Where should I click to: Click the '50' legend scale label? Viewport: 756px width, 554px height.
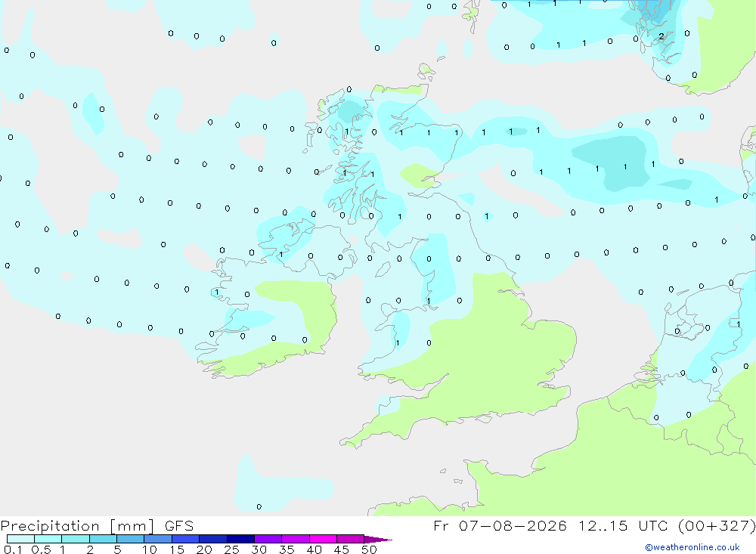pos(369,549)
